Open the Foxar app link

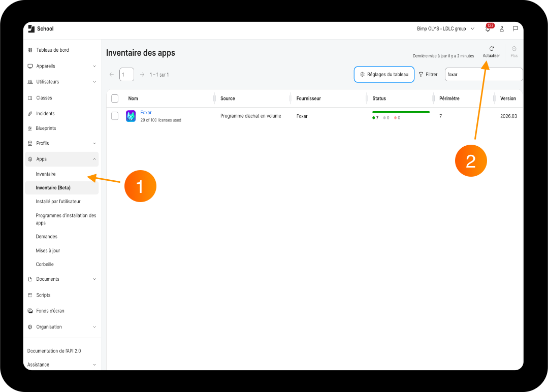[146, 113]
